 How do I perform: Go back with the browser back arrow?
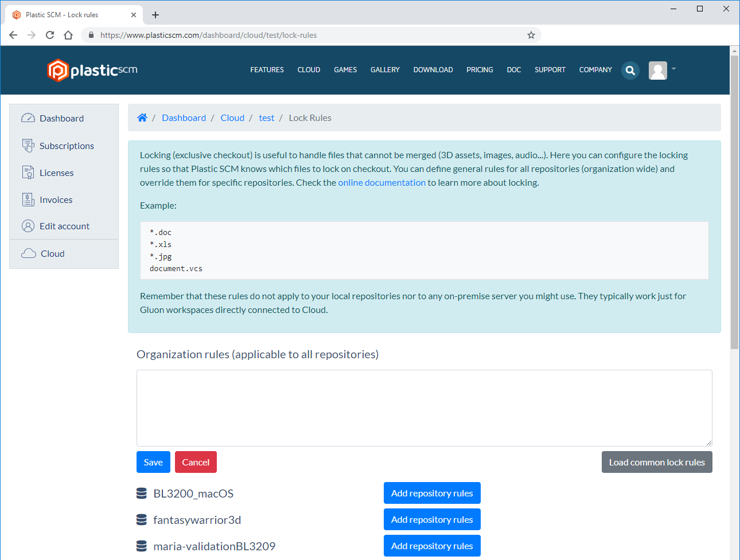click(x=13, y=35)
